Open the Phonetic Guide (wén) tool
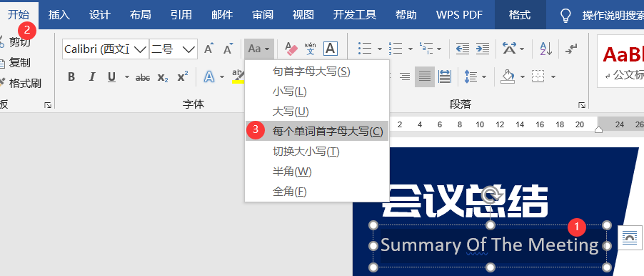 [311, 49]
